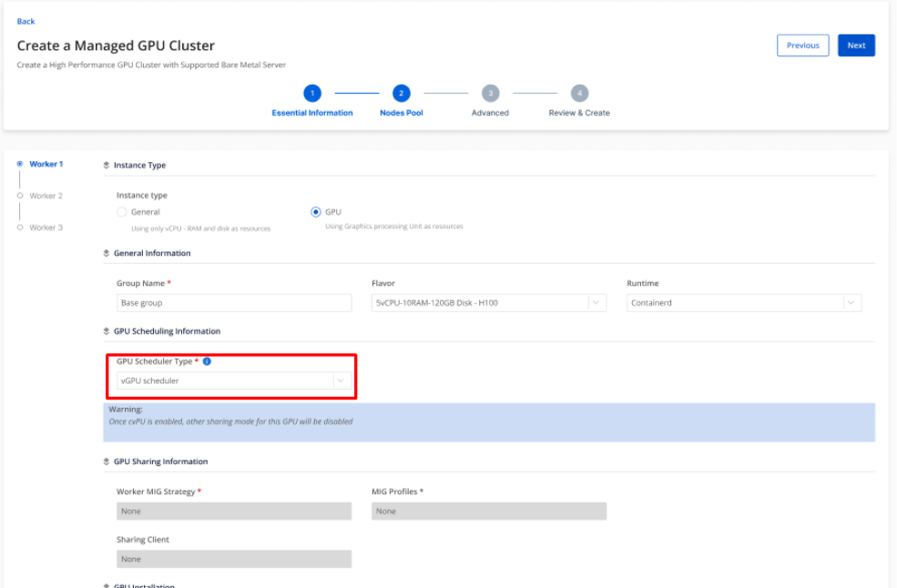Viewport: 897px width, 588px height.
Task: Click step 4 circle Review & Create
Action: tap(579, 93)
